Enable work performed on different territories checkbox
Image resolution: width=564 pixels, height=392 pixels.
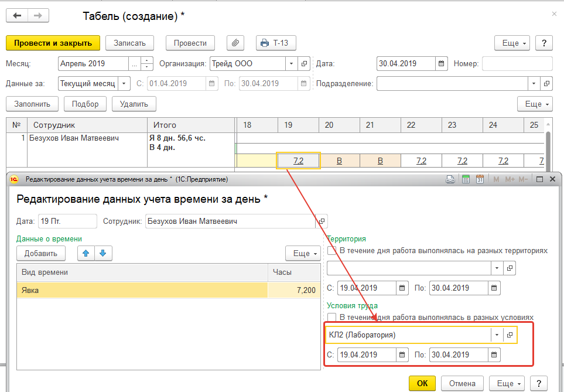click(x=332, y=251)
